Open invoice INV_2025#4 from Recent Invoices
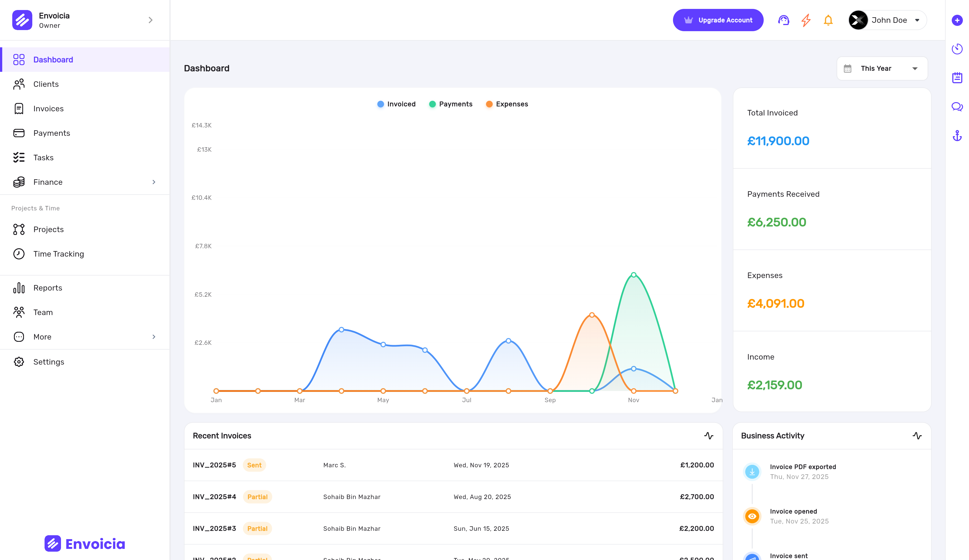Image resolution: width=969 pixels, height=560 pixels. pyautogui.click(x=214, y=497)
